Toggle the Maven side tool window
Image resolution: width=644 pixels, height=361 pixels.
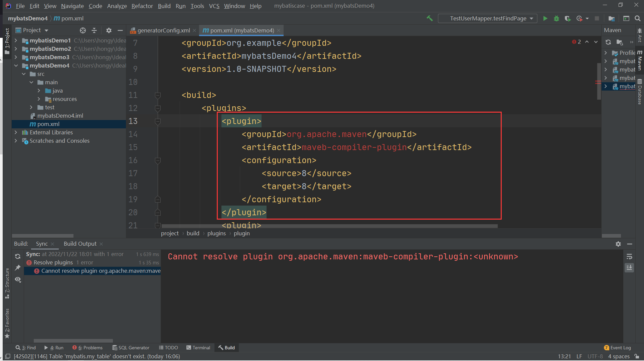click(x=640, y=60)
